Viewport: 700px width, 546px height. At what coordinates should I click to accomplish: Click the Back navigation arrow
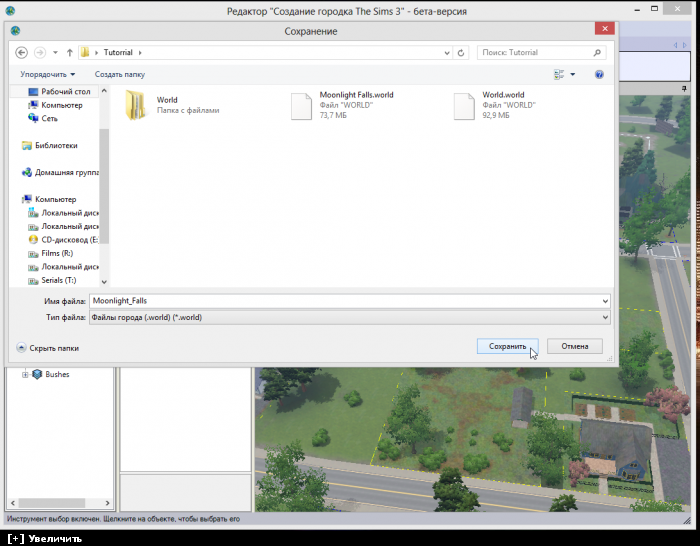click(21, 52)
